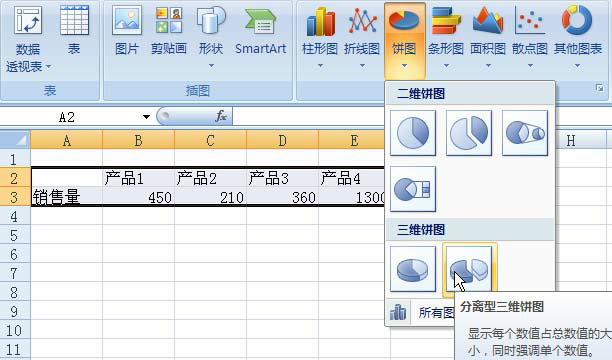Screen dimensions: 612x360
Task: Select row 3 header
Action: tap(15, 196)
